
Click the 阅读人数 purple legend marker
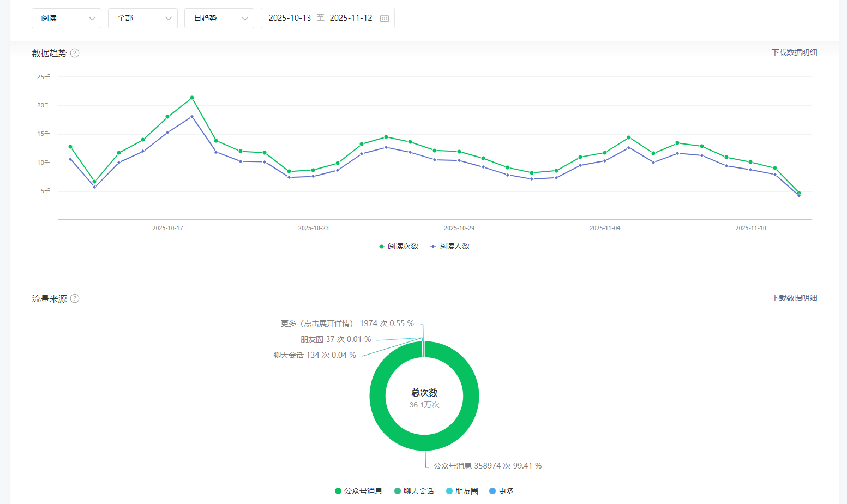pos(433,247)
